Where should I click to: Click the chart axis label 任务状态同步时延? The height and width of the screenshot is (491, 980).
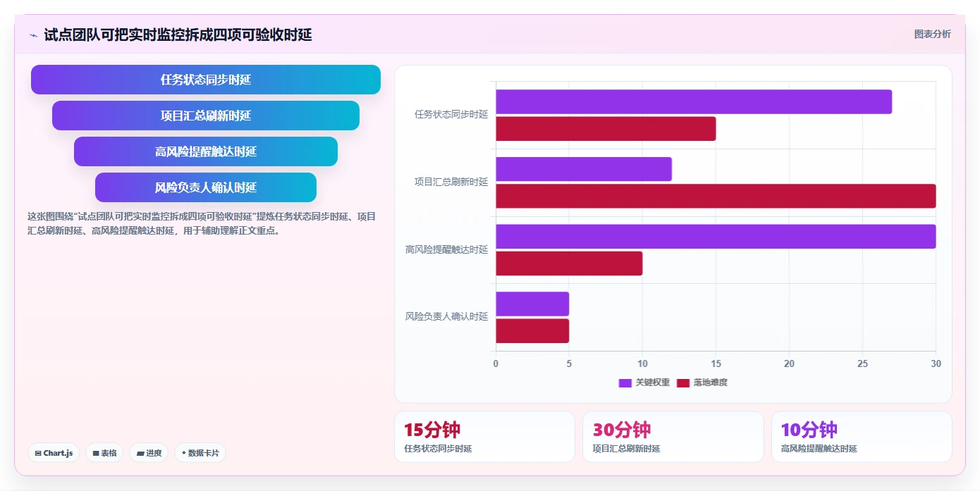point(451,114)
